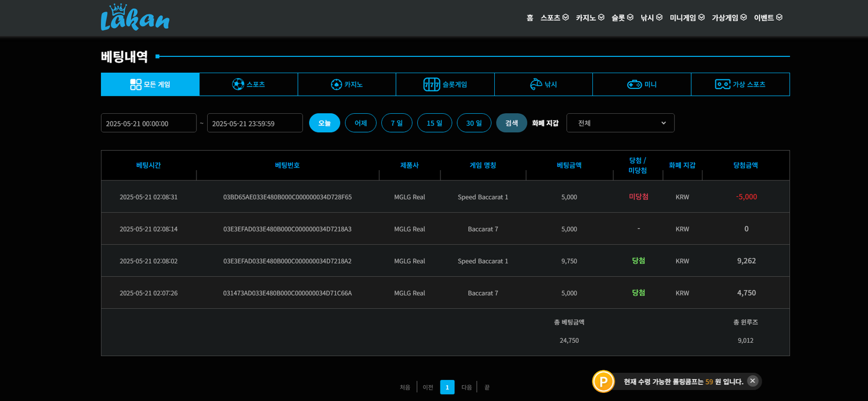This screenshot has width=868, height=401.
Task: Close the rolling coupon notification
Action: click(x=752, y=381)
